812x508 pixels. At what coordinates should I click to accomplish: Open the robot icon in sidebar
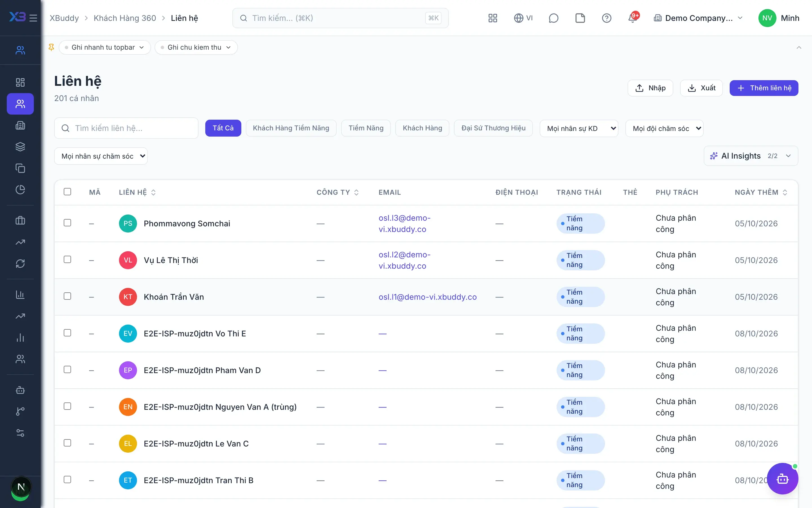click(x=20, y=390)
